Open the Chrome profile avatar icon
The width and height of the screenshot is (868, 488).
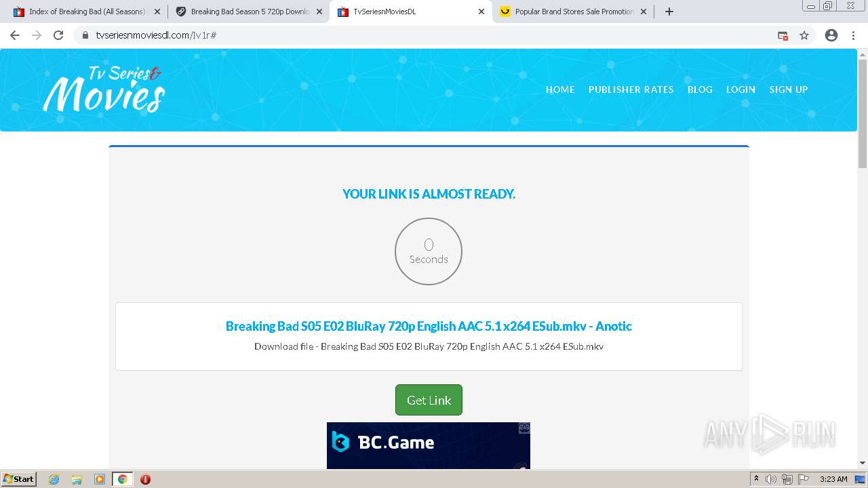point(831,35)
